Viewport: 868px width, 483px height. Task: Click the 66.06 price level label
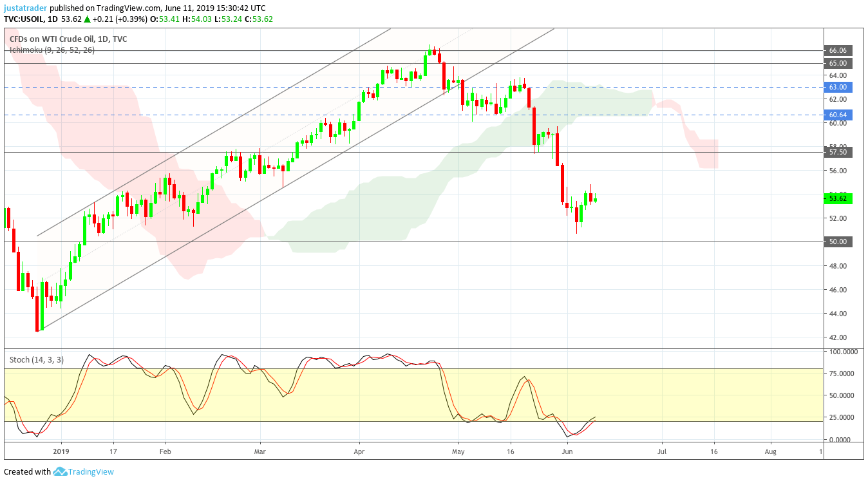pyautogui.click(x=838, y=50)
